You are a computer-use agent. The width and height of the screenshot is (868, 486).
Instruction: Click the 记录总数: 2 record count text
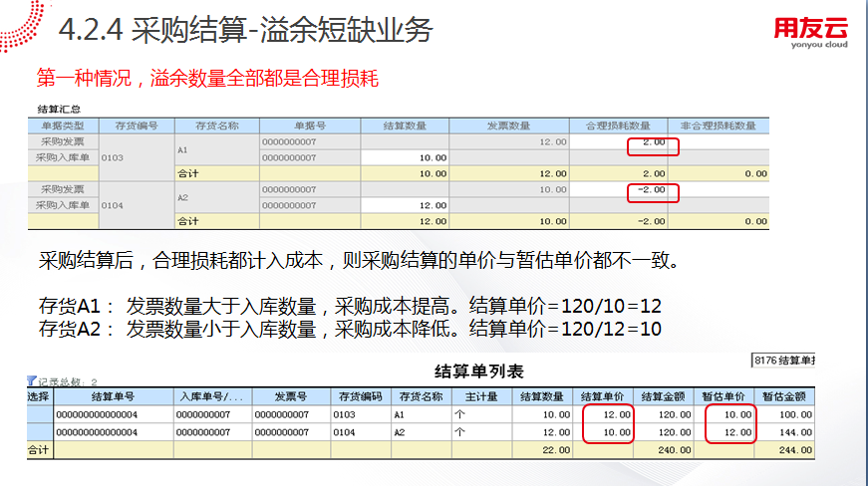point(68,381)
